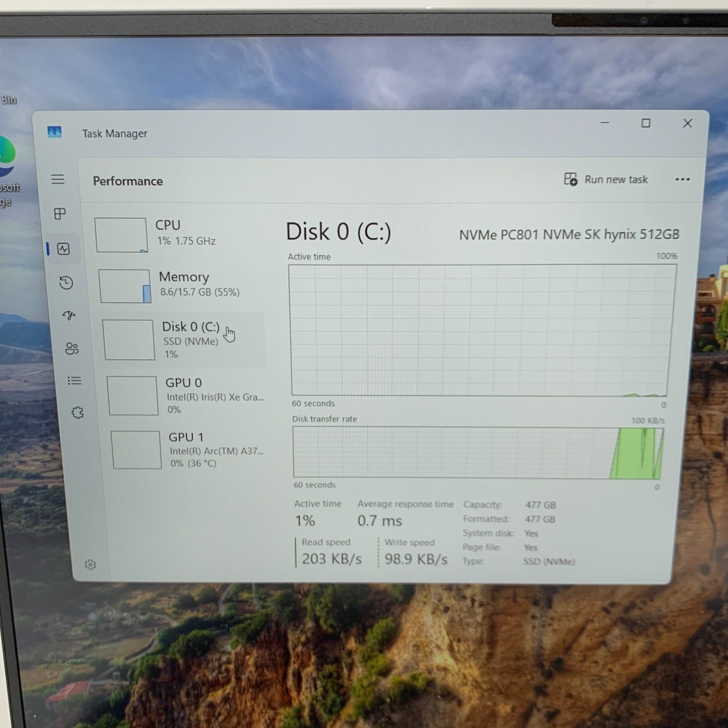Select the Performance page icon
This screenshot has height=728, width=728.
click(x=64, y=249)
